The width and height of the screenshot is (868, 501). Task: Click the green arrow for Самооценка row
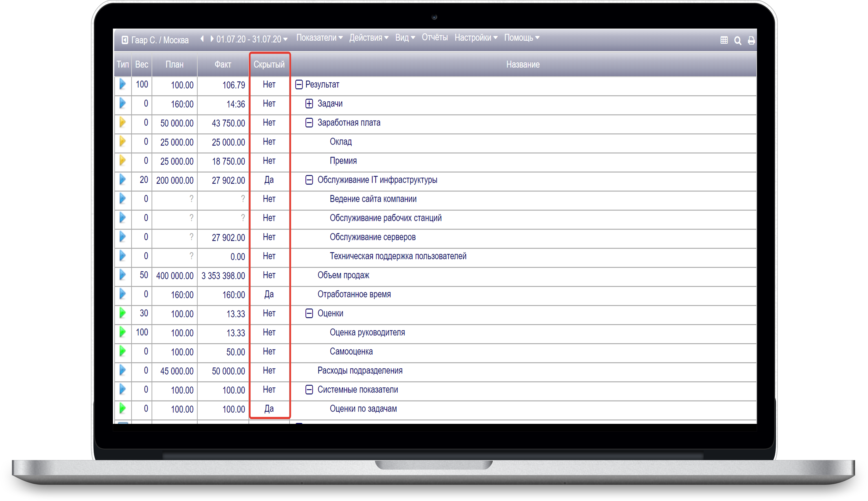122,351
